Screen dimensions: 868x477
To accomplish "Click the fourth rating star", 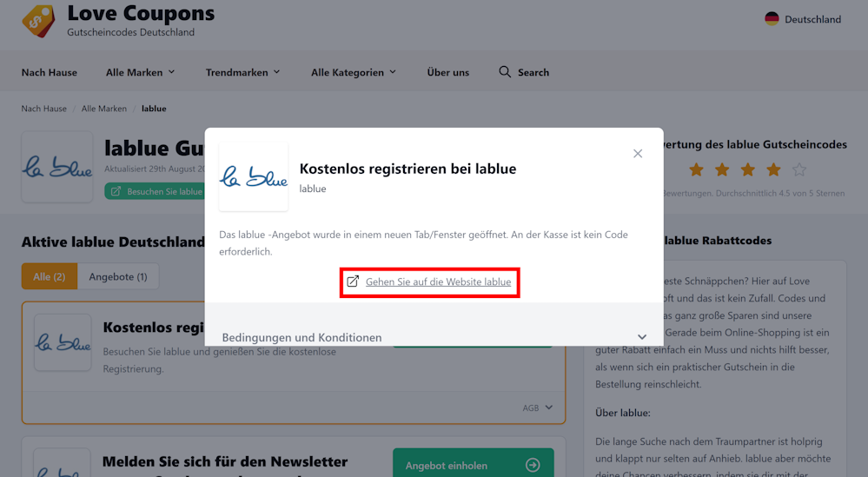I will click(x=773, y=169).
